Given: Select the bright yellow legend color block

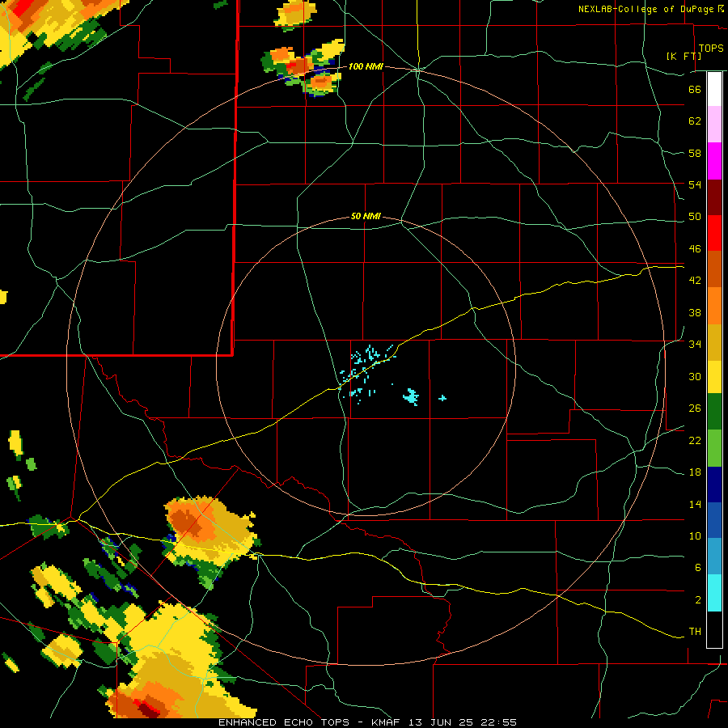Looking at the screenshot, I should [714, 376].
